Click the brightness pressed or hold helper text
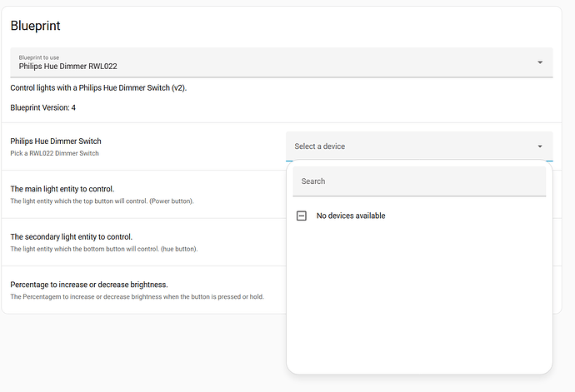 click(137, 297)
